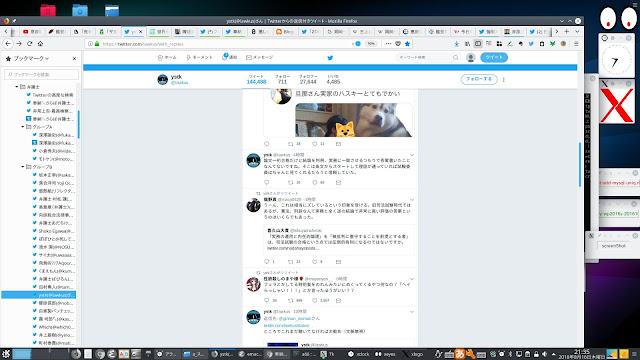The image size is (640, 360).
Task: Open Twitter notifications bell
Action: click(x=229, y=57)
